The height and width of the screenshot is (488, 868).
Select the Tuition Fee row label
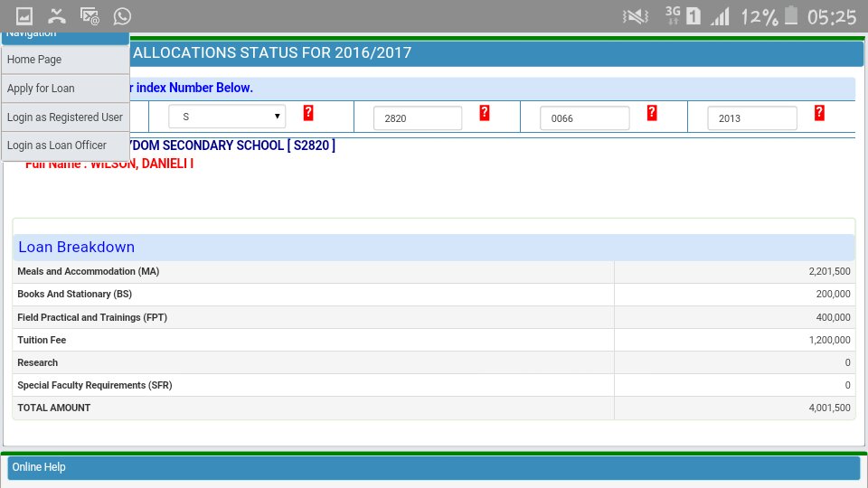point(42,341)
